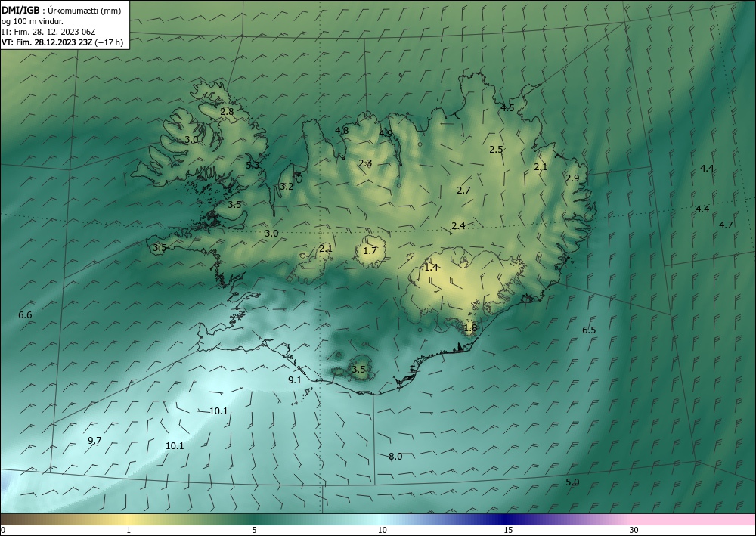Click the 6.5 value label
The height and width of the screenshot is (536, 756).
(589, 330)
